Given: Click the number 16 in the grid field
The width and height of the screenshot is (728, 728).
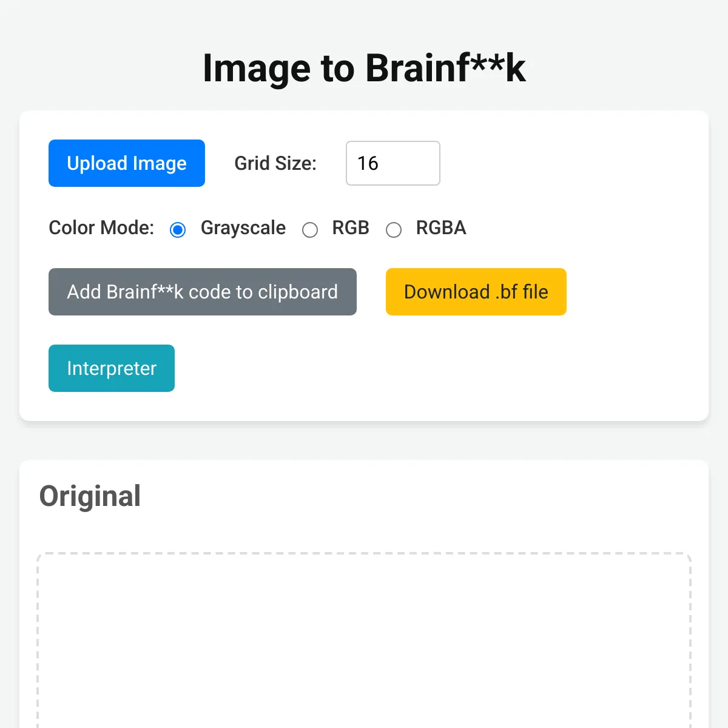Looking at the screenshot, I should (368, 163).
